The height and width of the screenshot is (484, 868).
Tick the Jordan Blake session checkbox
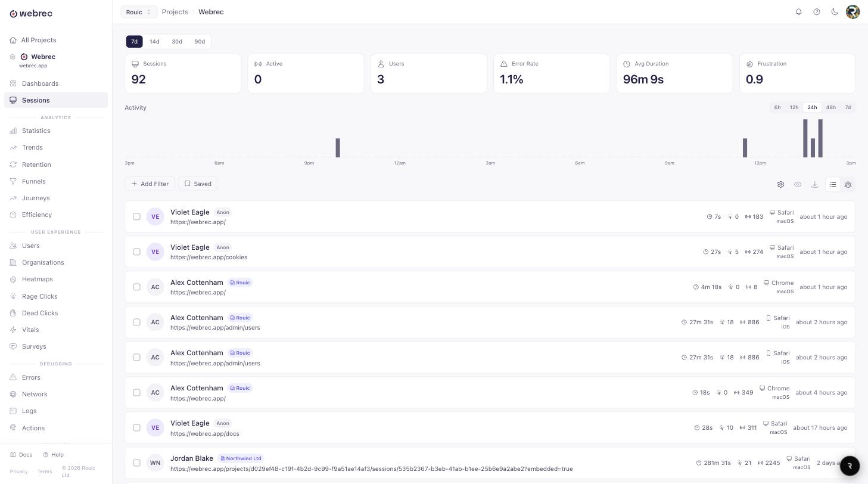pyautogui.click(x=136, y=463)
